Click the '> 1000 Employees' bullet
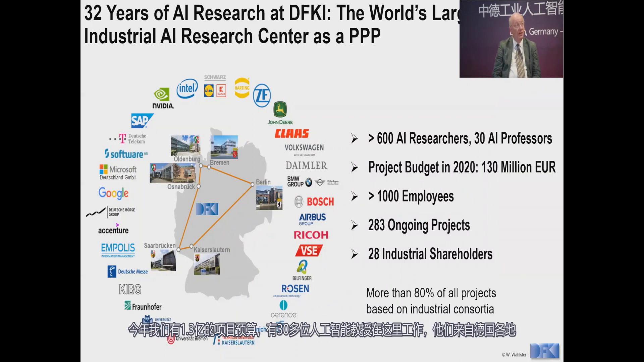The width and height of the screenshot is (644, 362). [x=411, y=196]
